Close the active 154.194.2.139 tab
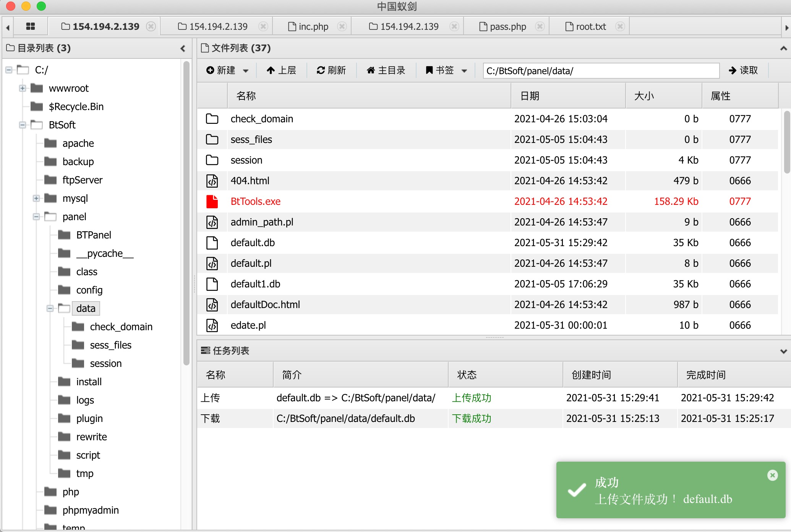Screen dimensions: 791x532 (x=151, y=26)
